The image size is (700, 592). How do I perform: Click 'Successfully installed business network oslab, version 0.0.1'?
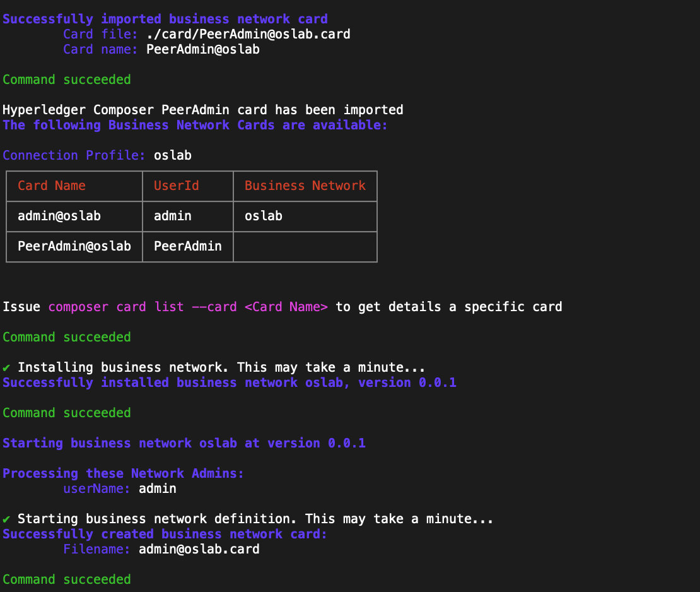click(230, 383)
